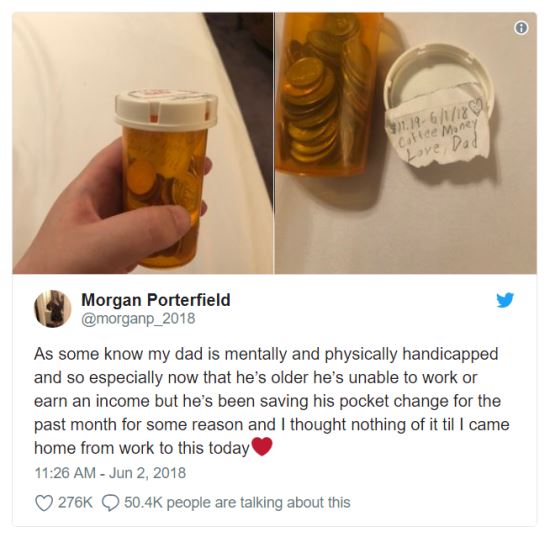This screenshot has height=537, width=550.
Task: Click "50.4K people are talking about this"
Action: pyautogui.click(x=237, y=503)
